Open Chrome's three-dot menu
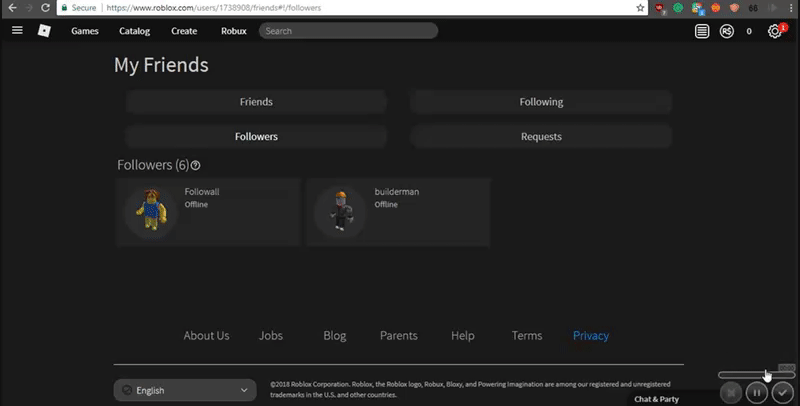The height and width of the screenshot is (406, 800). [791, 8]
